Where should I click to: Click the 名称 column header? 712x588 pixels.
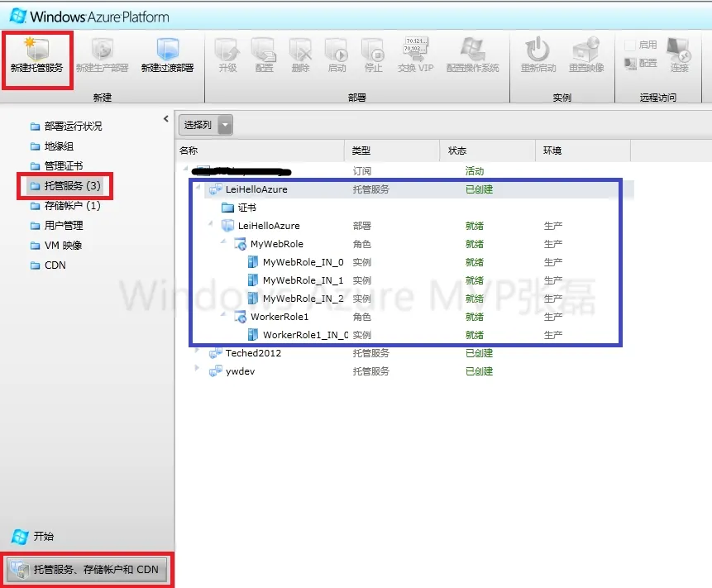point(260,151)
